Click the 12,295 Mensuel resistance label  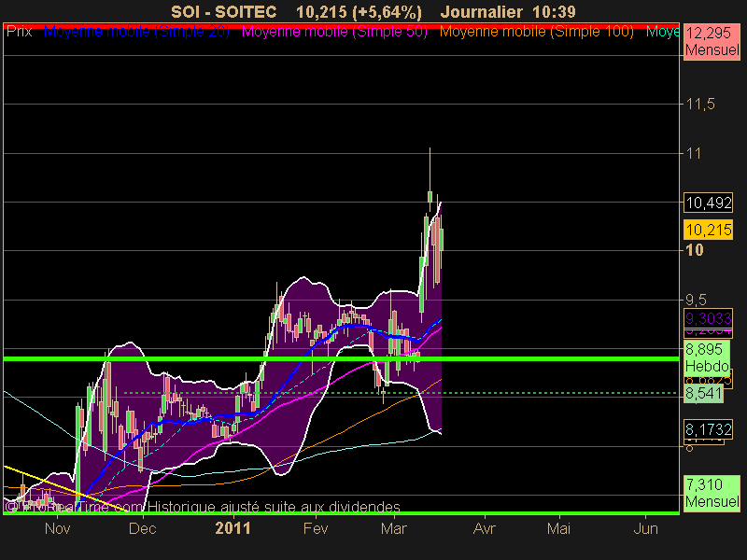712,41
